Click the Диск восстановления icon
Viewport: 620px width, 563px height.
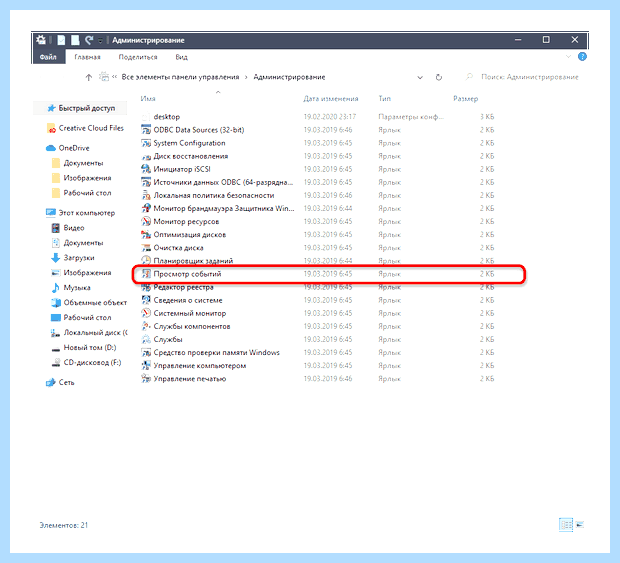coord(146,156)
